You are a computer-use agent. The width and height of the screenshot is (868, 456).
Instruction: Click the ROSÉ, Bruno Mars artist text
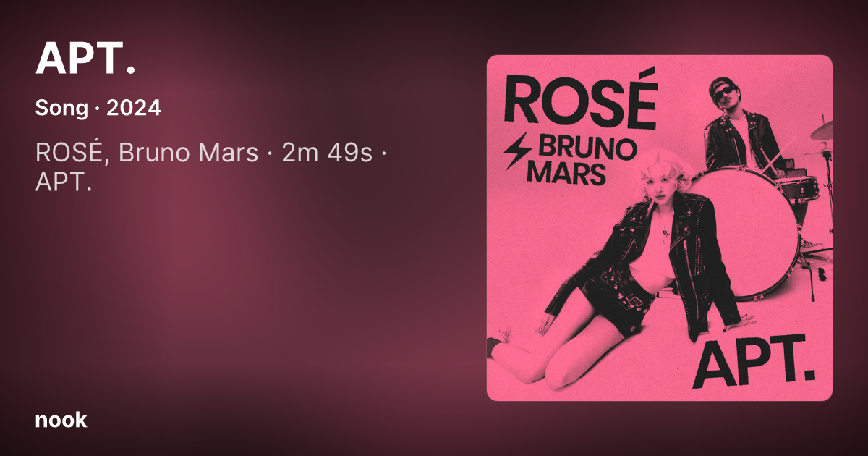coord(147,153)
